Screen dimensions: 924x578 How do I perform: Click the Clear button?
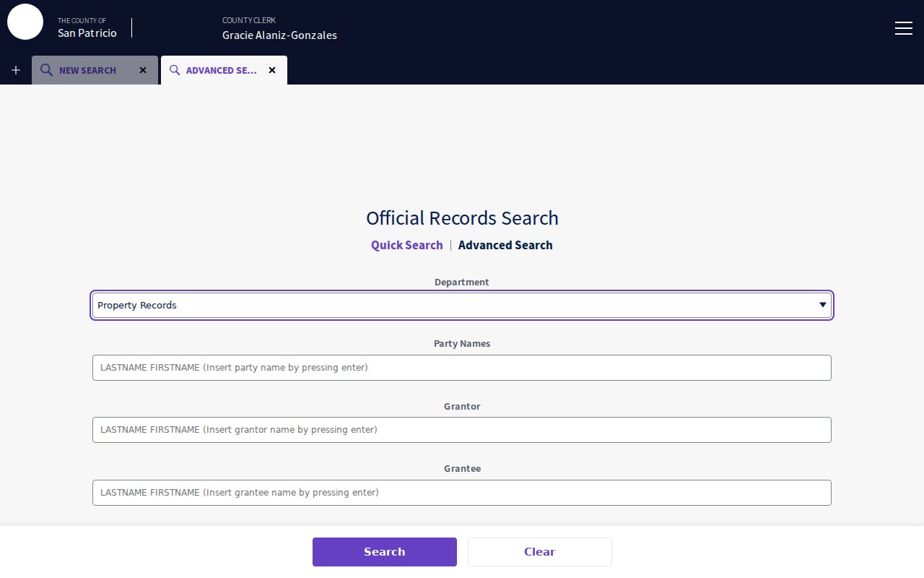click(x=540, y=552)
